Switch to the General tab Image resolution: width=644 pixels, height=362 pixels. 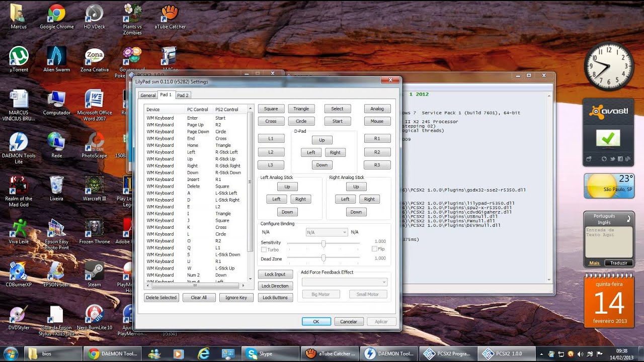tap(148, 95)
